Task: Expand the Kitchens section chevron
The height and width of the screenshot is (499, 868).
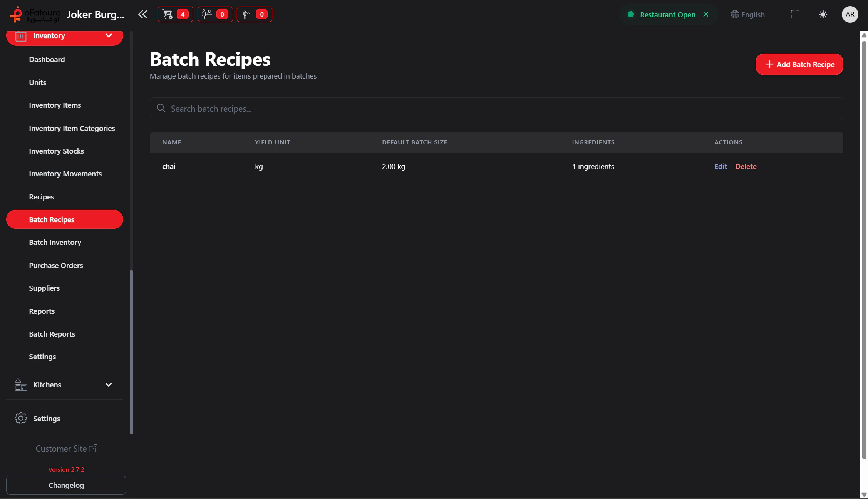Action: [x=109, y=384]
